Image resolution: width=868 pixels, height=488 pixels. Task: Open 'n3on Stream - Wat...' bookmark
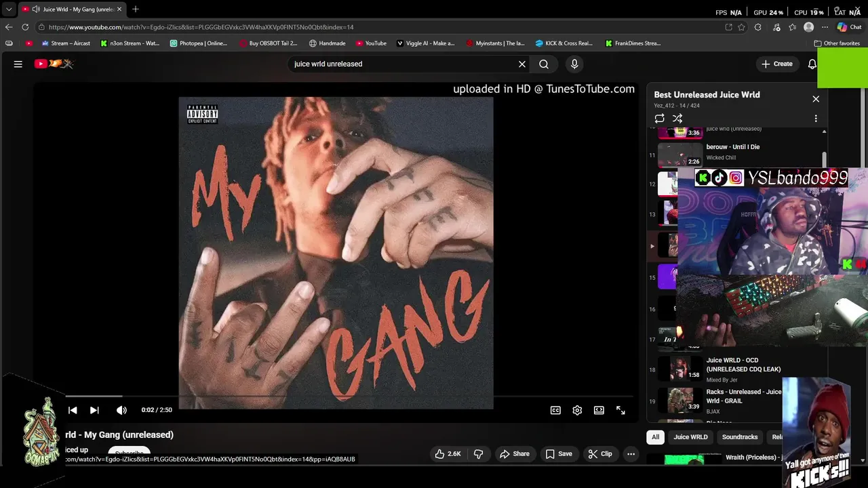[x=130, y=43]
